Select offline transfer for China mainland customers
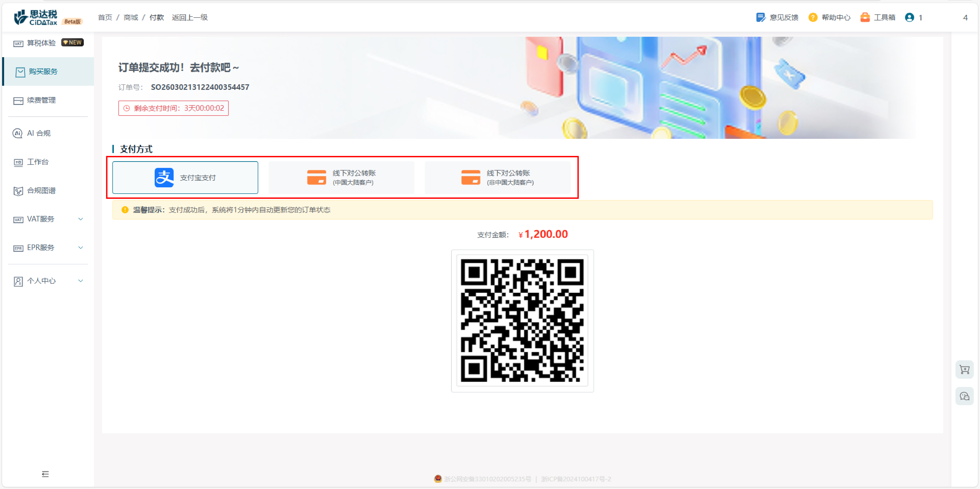 (341, 177)
